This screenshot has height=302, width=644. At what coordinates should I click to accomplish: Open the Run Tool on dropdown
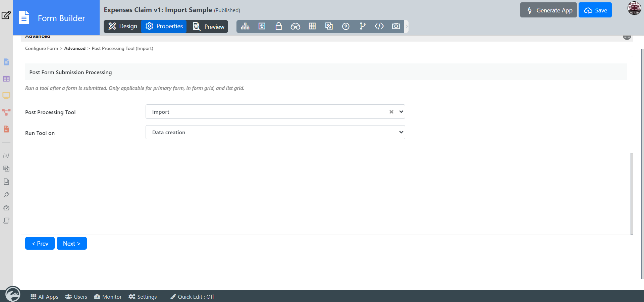click(275, 132)
